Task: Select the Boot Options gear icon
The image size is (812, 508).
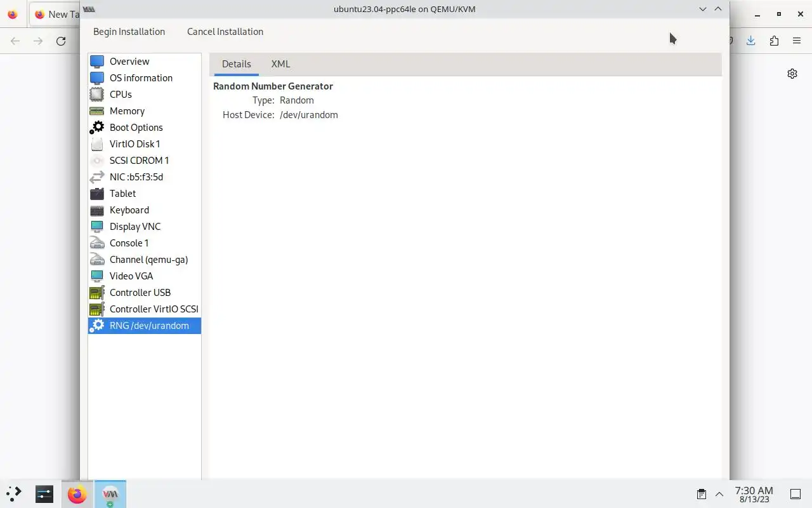Action: [96, 128]
